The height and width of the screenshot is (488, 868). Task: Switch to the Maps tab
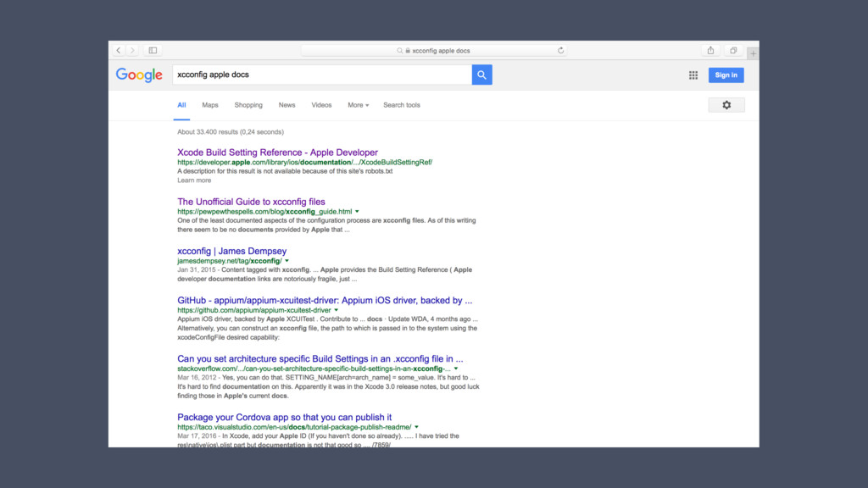coord(210,105)
